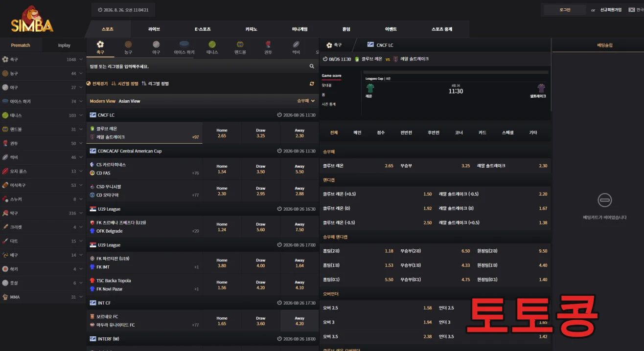The height and width of the screenshot is (351, 644).
Task: Open the 카지노 top menu
Action: [251, 29]
